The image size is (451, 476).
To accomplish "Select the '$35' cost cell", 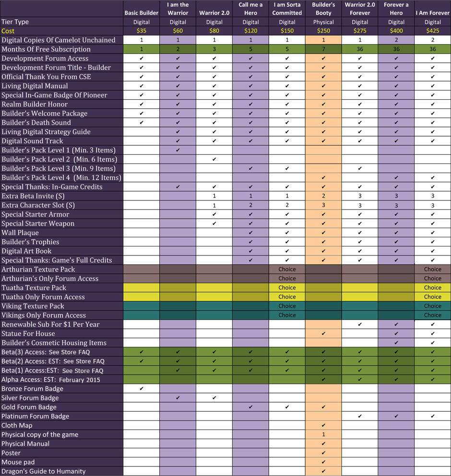I will pyautogui.click(x=142, y=31).
